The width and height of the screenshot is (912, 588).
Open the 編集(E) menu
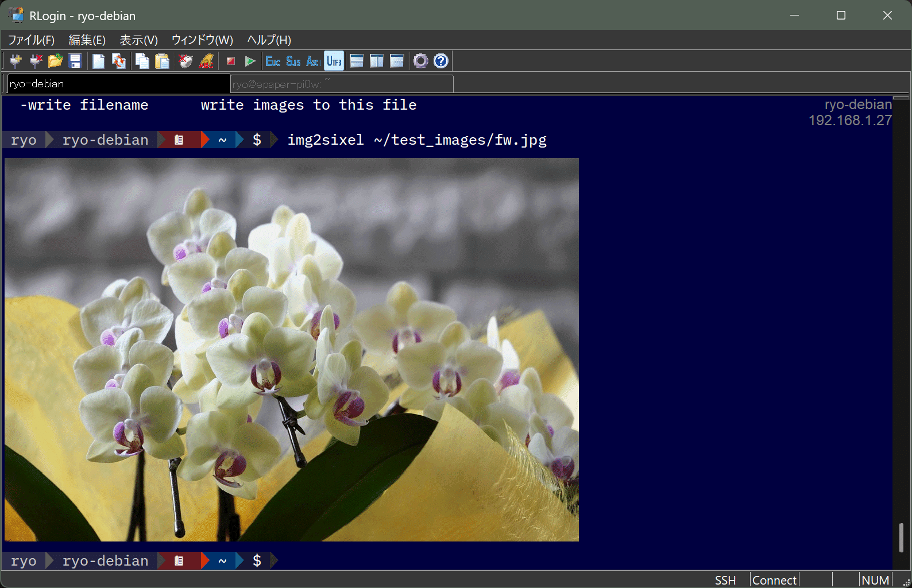click(x=87, y=40)
